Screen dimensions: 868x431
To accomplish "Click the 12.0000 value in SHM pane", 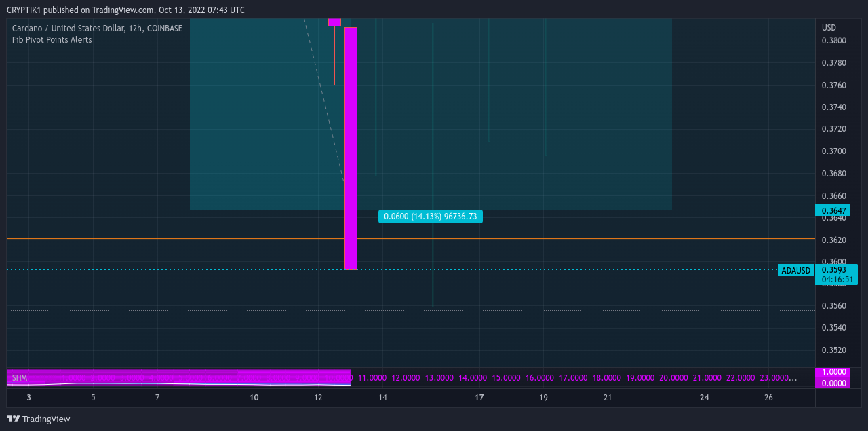I will (406, 378).
